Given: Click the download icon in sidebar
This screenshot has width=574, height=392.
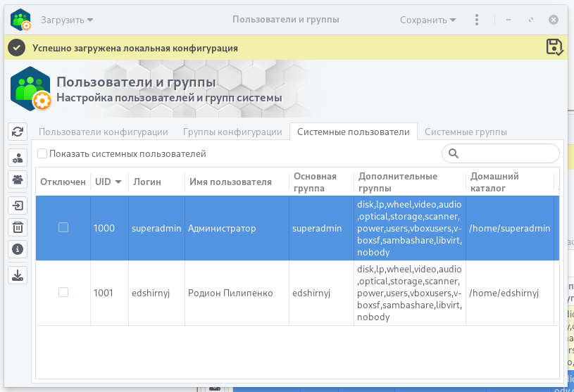Looking at the screenshot, I should [18, 274].
